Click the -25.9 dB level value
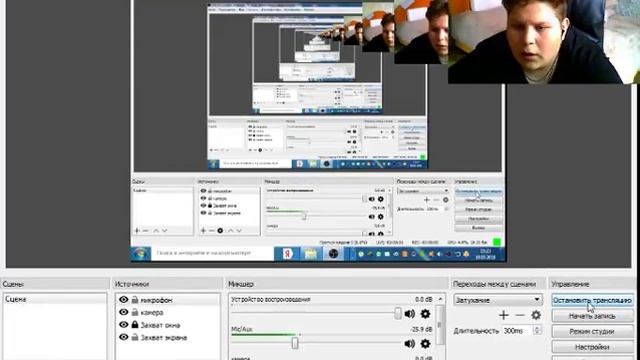The width and height of the screenshot is (640, 360). (x=421, y=329)
